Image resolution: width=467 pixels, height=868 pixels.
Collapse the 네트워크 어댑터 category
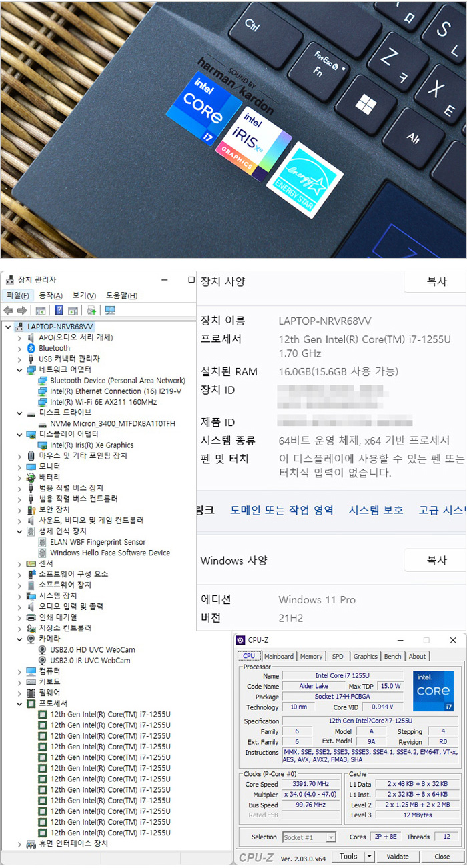pyautogui.click(x=20, y=369)
